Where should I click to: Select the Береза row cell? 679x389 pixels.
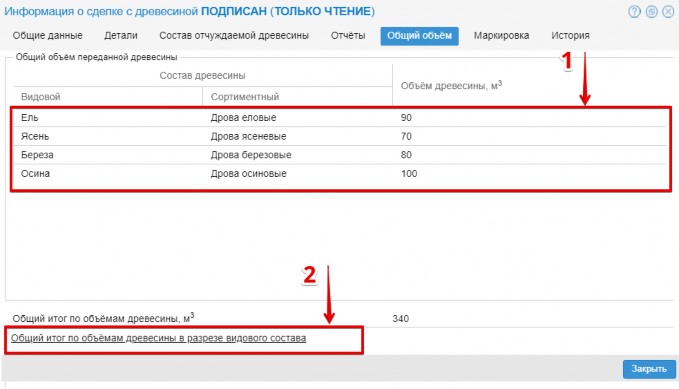point(37,155)
